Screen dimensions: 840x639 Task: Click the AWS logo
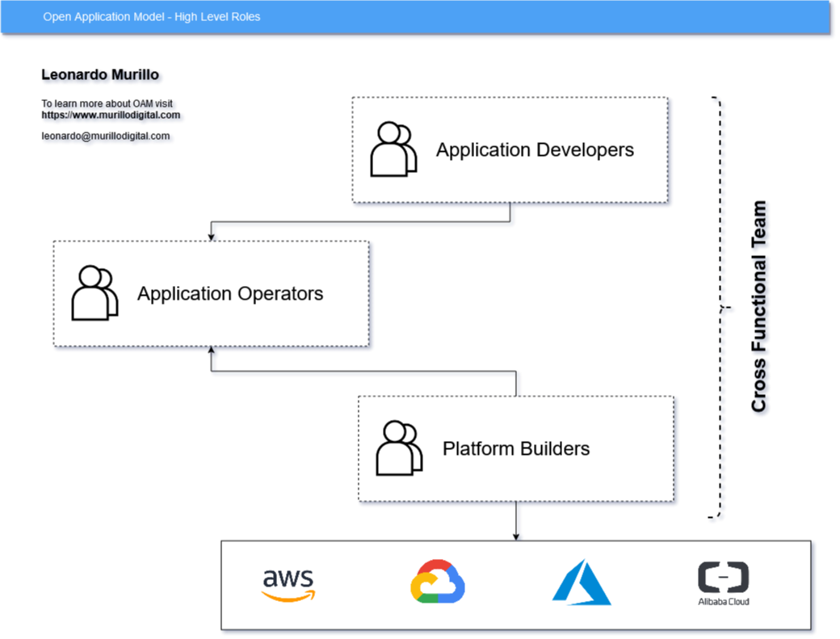(x=288, y=584)
